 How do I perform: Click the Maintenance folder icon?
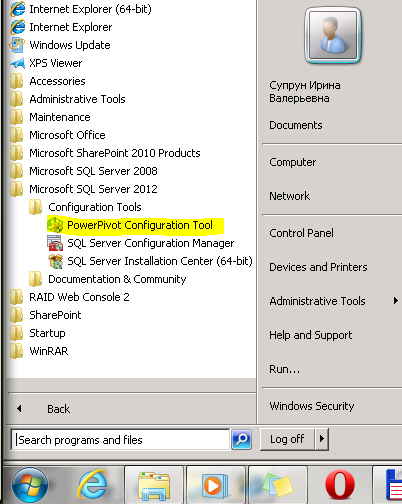pyautogui.click(x=16, y=117)
